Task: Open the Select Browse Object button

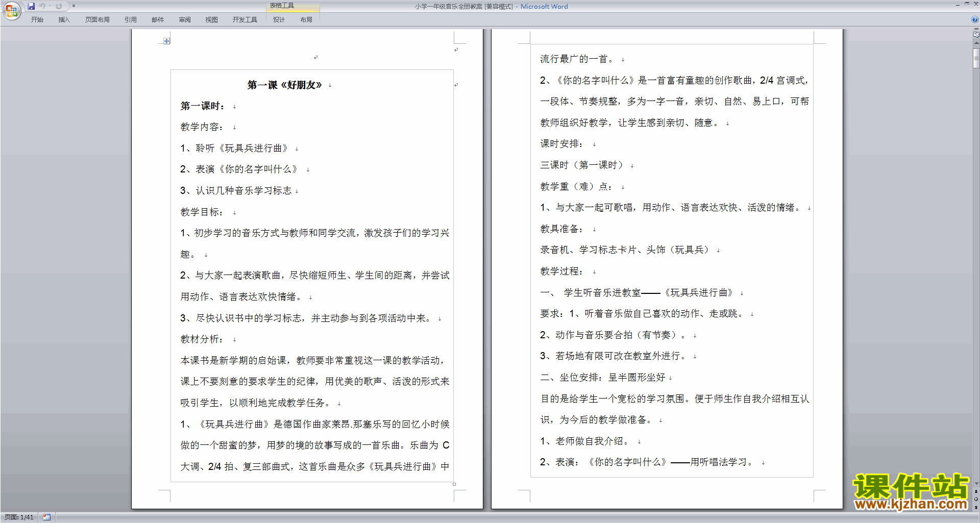Action: pyautogui.click(x=976, y=500)
